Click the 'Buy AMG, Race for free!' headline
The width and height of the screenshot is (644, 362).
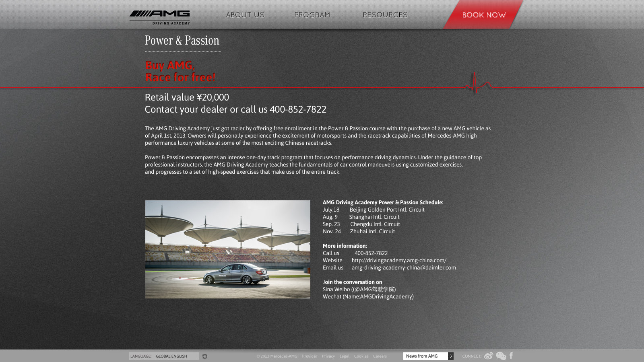[180, 71]
